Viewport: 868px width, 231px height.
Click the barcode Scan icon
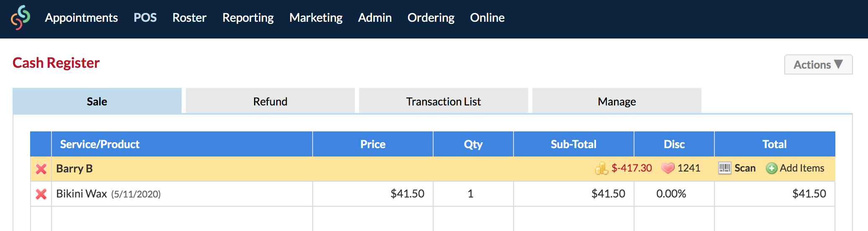coord(725,168)
